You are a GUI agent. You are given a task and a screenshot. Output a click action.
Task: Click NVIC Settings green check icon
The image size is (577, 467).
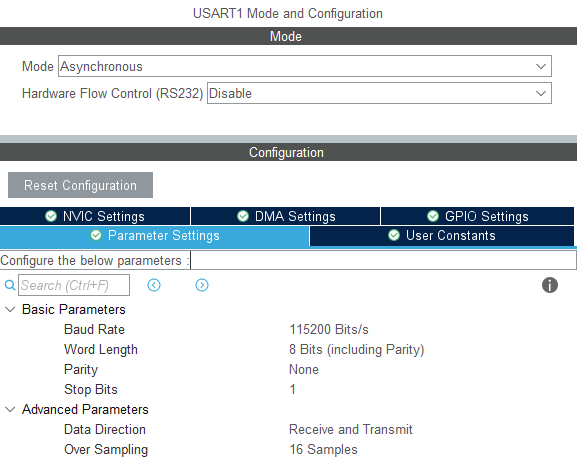pos(51,216)
